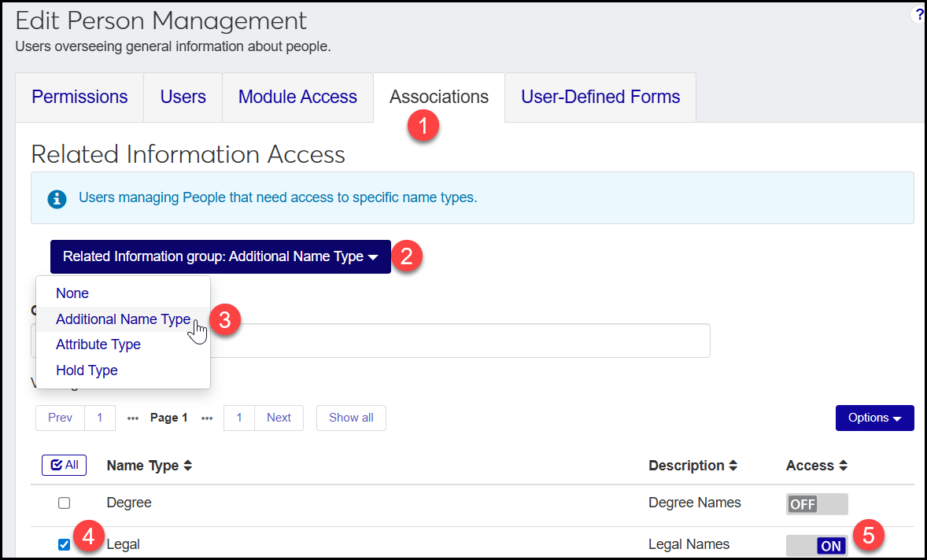Choose Attribute Type menu option
This screenshot has width=927, height=560.
coord(98,344)
